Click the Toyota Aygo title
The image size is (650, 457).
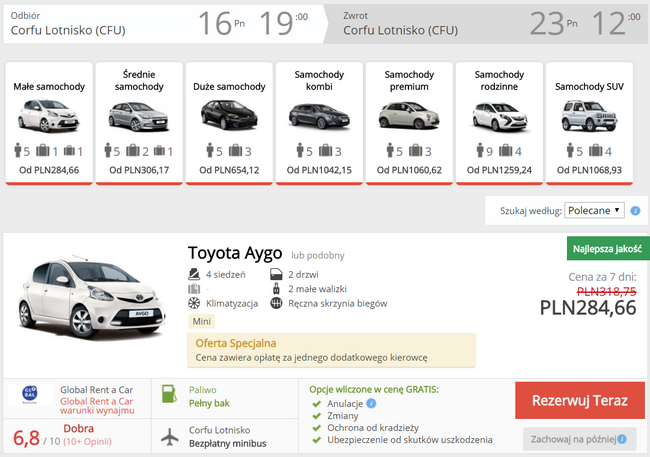coord(235,253)
